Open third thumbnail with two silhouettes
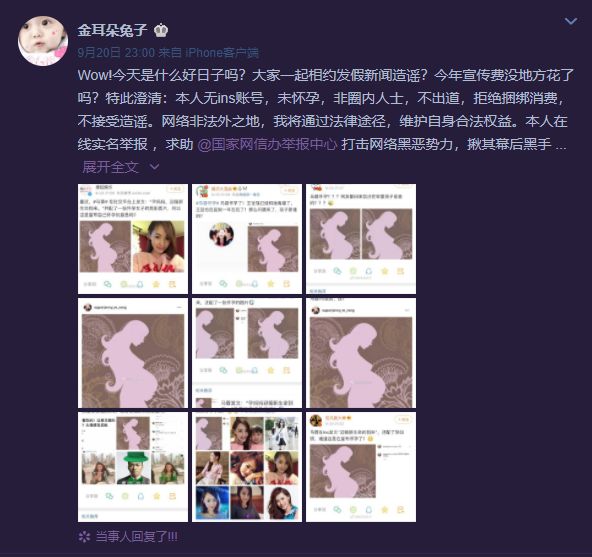The height and width of the screenshot is (557, 592). pyautogui.click(x=361, y=239)
